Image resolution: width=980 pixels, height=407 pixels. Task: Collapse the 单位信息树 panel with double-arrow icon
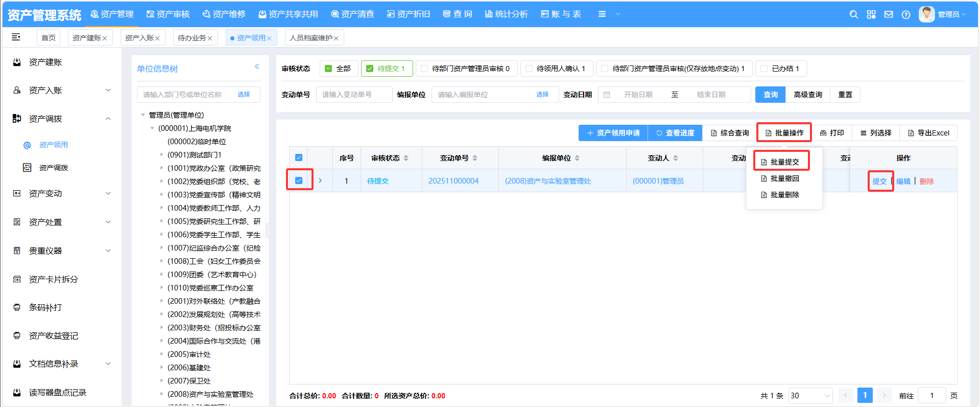257,66
